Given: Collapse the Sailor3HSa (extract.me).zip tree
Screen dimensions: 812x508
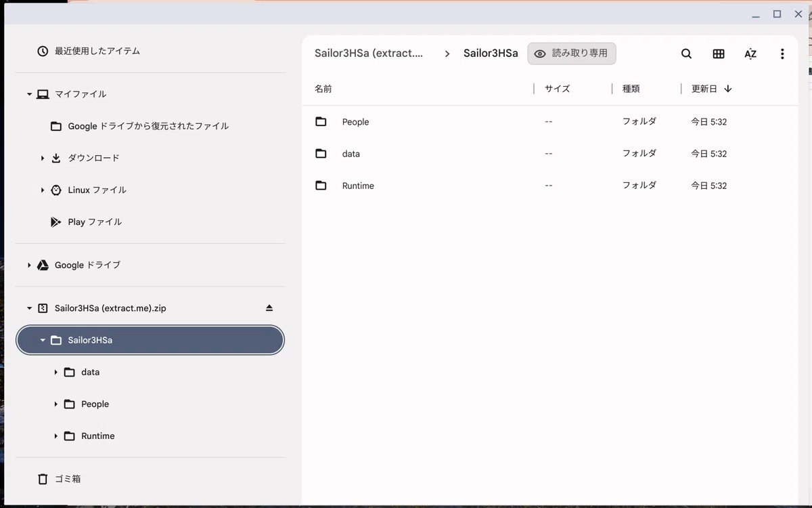Looking at the screenshot, I should [29, 308].
